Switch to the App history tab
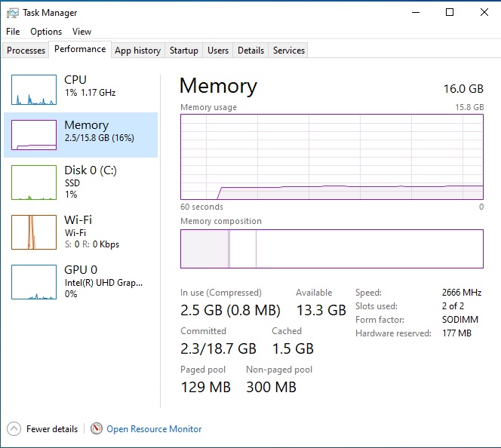Screen dimensions: 501x448 pos(137,51)
